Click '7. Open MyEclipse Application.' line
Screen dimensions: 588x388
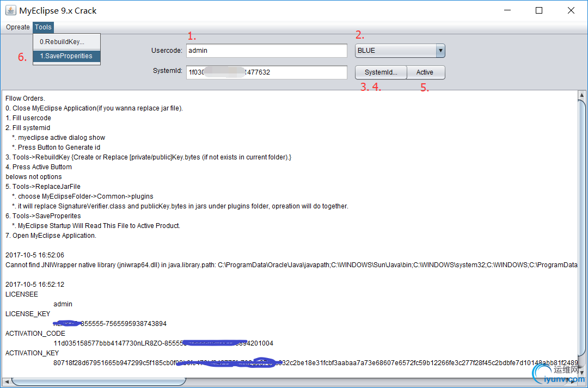51,236
